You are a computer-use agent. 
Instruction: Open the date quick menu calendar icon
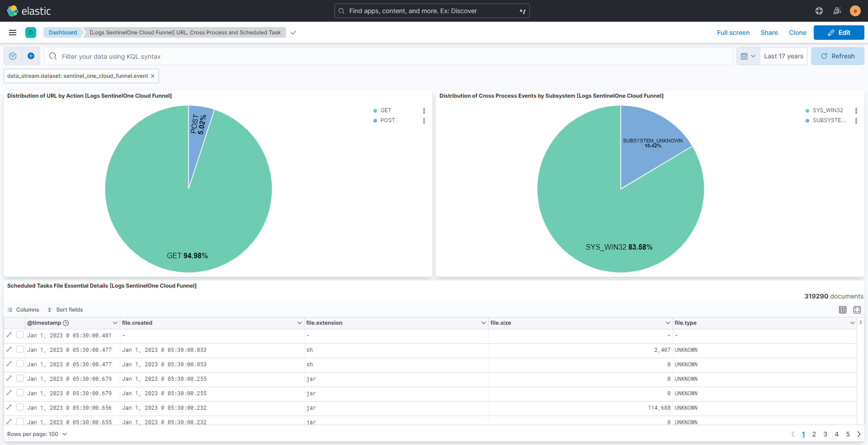[748, 56]
